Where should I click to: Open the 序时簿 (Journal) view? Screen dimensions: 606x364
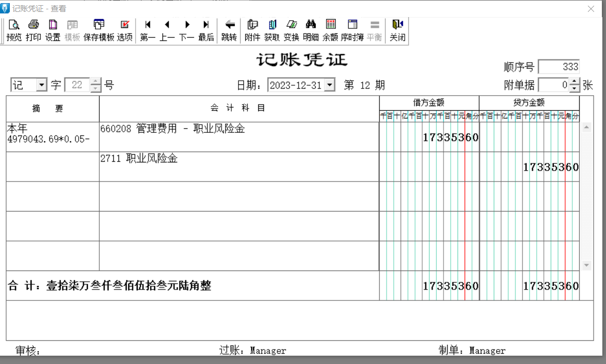[x=352, y=30]
